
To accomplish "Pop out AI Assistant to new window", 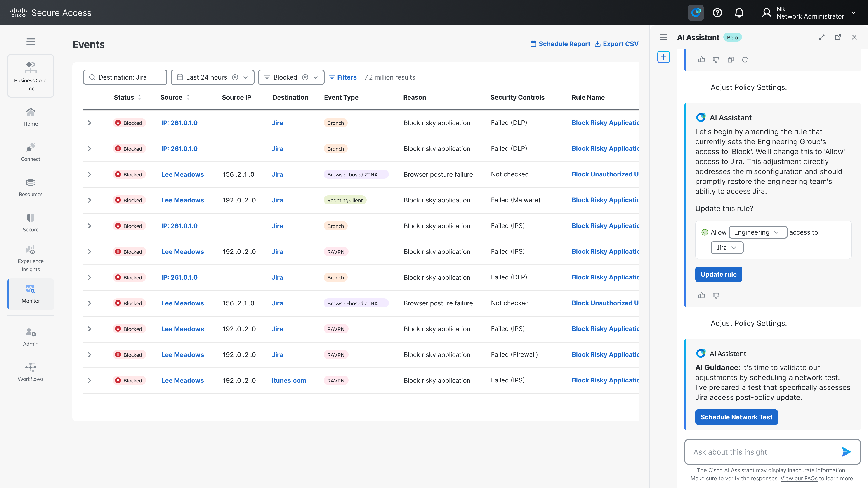I will coord(838,37).
